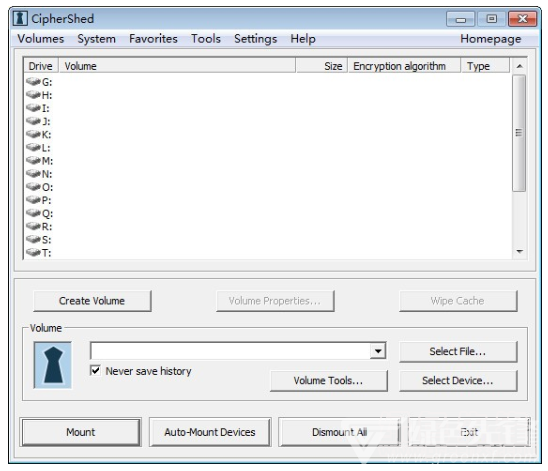Click the drive list scroll down arrow

coord(519,252)
